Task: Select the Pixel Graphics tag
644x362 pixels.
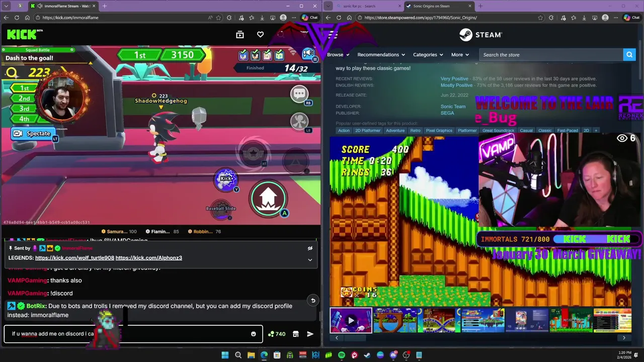Action: [x=439, y=130]
